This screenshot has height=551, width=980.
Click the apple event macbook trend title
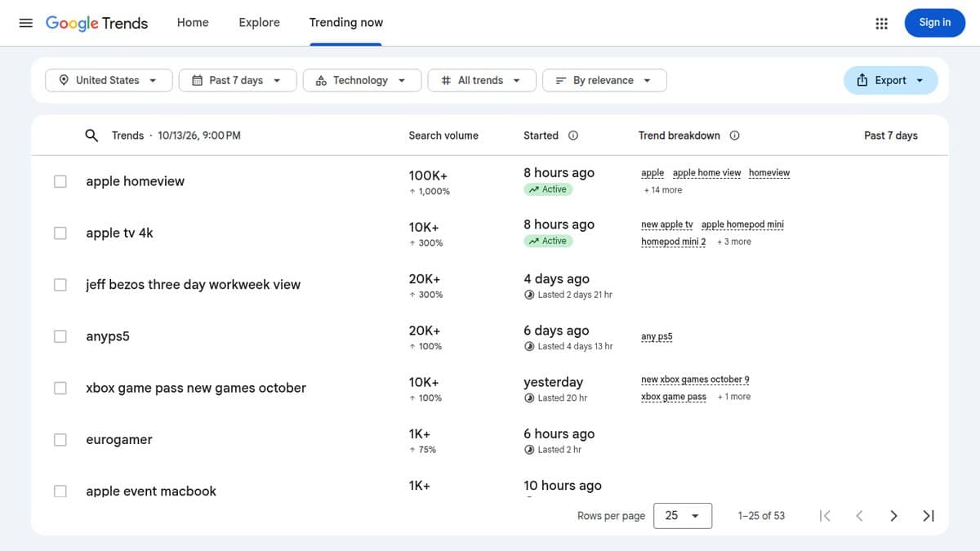coord(151,491)
